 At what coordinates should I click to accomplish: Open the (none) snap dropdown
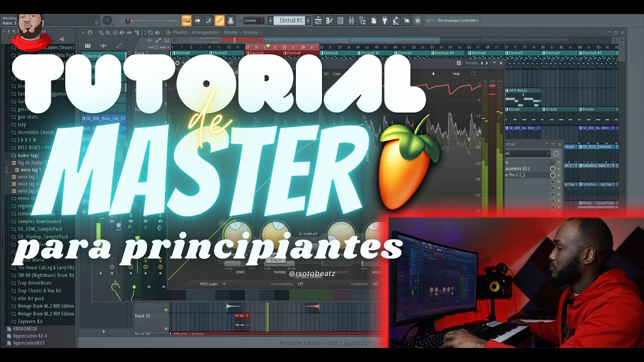point(253,21)
